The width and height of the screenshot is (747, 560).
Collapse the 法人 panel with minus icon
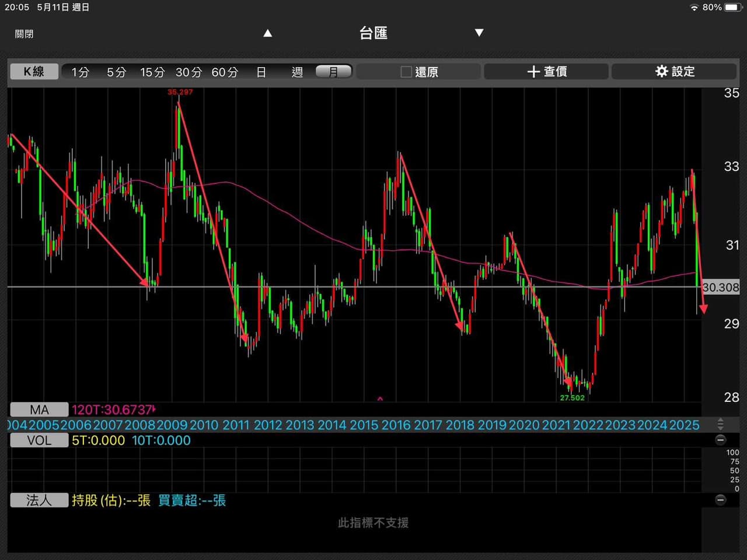click(x=721, y=500)
